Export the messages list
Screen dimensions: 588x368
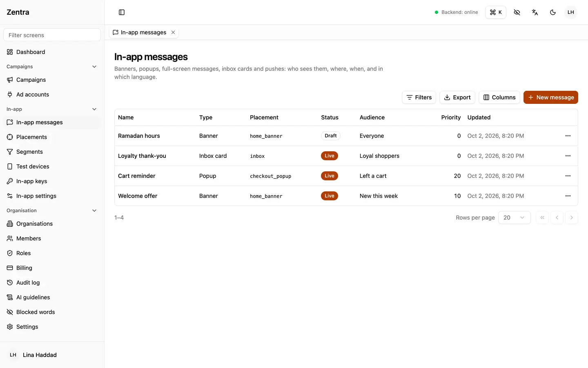[457, 97]
